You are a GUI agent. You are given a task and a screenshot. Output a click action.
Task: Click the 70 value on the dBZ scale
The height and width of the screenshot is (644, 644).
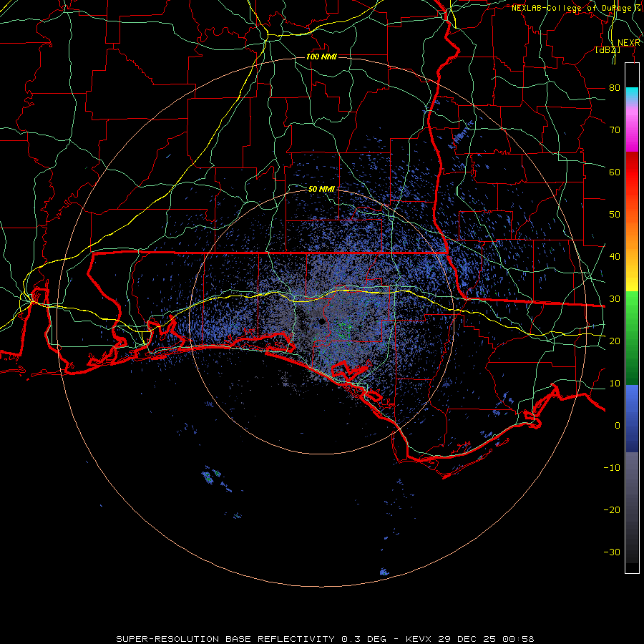pyautogui.click(x=615, y=130)
